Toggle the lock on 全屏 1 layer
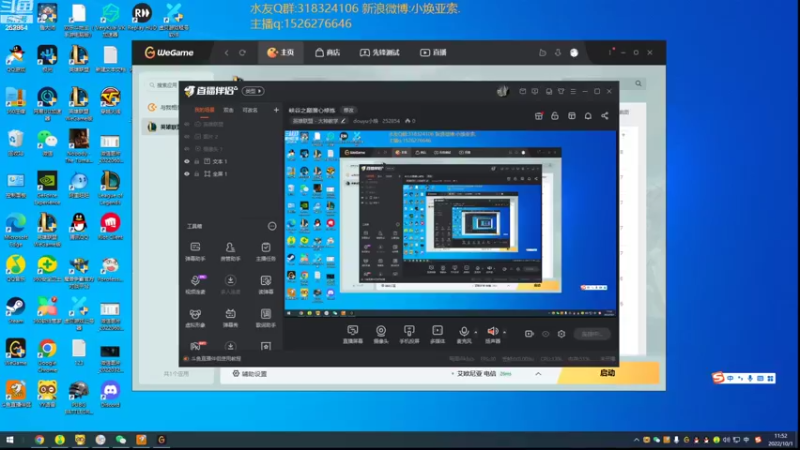This screenshot has height=450, width=800. click(x=196, y=174)
